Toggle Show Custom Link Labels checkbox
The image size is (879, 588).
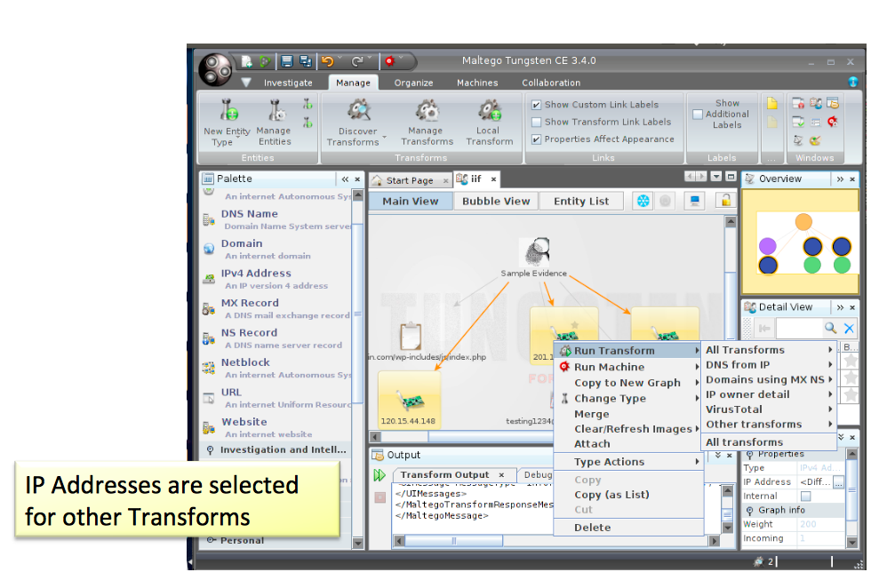click(x=537, y=105)
